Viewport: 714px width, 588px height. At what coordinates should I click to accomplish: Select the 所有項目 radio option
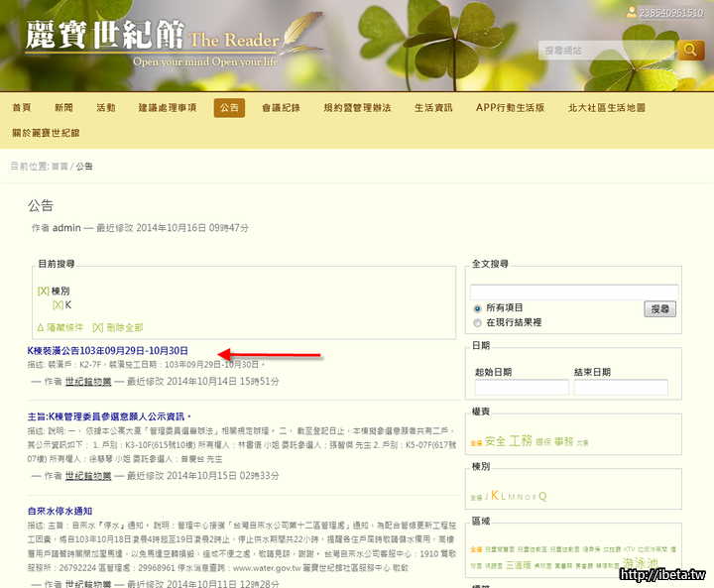[x=478, y=308]
